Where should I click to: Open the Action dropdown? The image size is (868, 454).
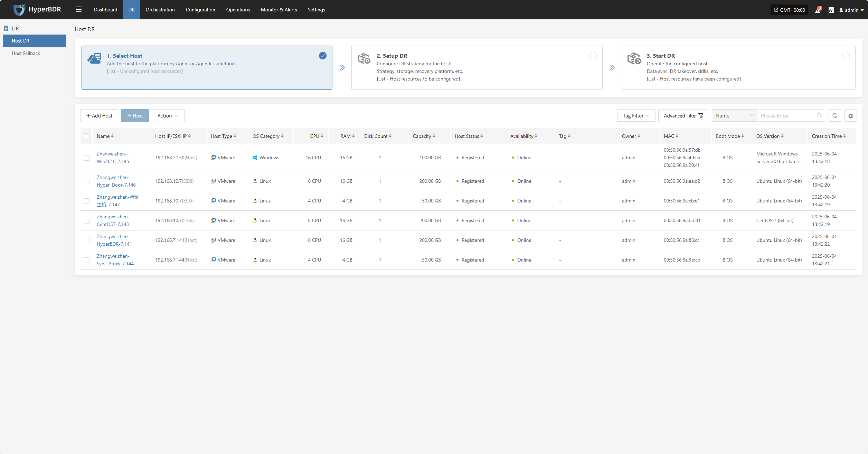(x=168, y=116)
